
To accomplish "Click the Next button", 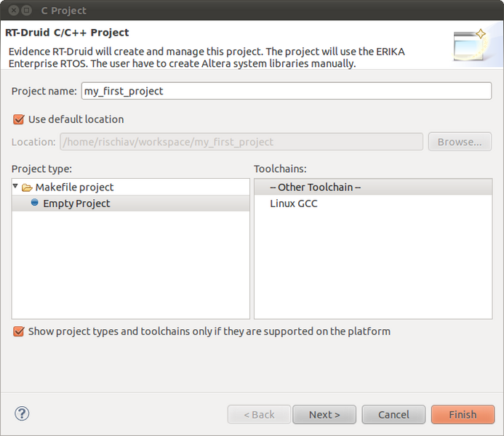I will [324, 414].
